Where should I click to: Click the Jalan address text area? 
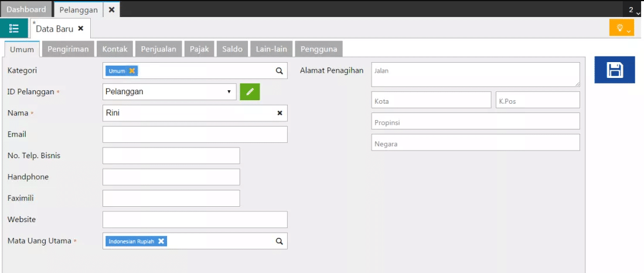click(x=475, y=74)
